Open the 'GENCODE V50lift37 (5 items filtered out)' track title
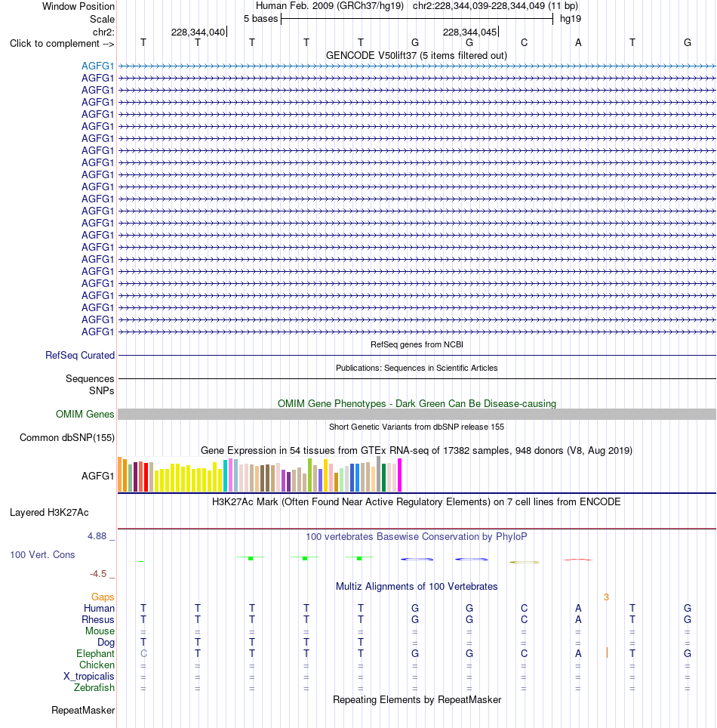This screenshot has width=717, height=728. click(x=417, y=56)
